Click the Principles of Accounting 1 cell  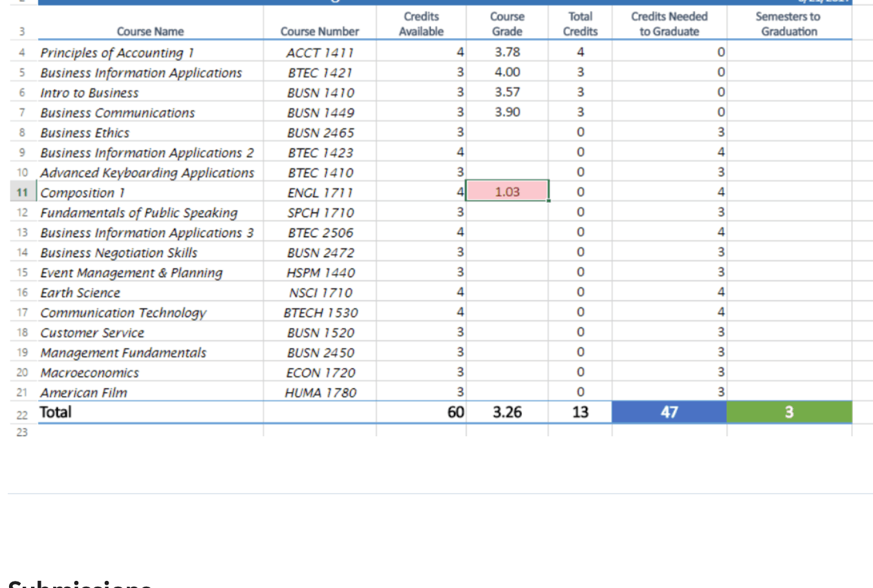150,52
